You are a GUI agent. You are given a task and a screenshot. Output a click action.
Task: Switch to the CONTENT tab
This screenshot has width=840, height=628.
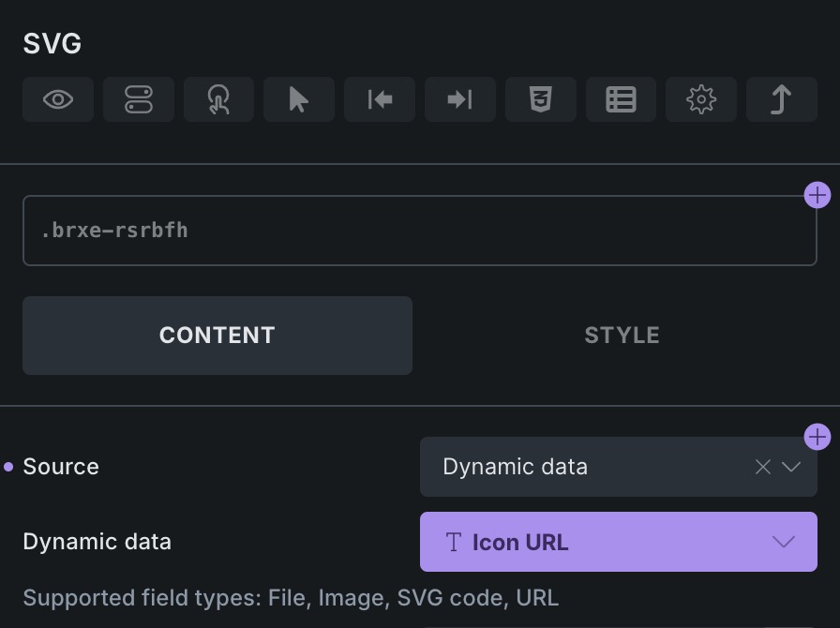217,336
